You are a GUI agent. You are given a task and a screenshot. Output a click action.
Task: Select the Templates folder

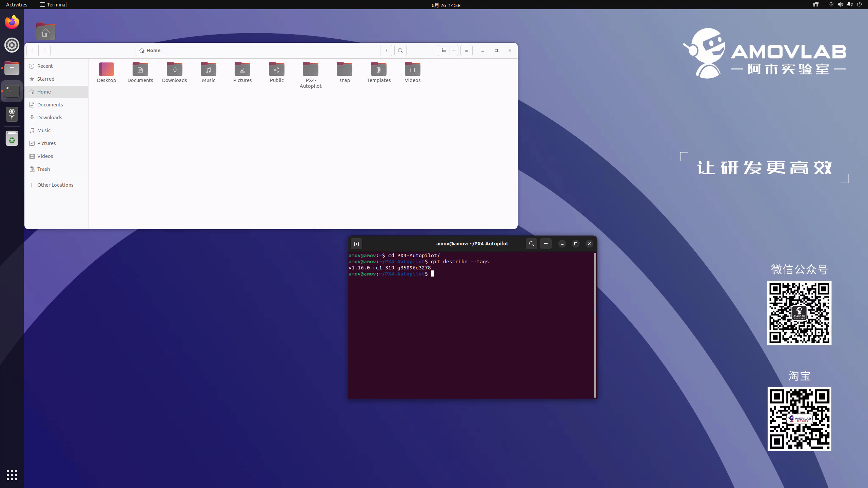coord(379,73)
